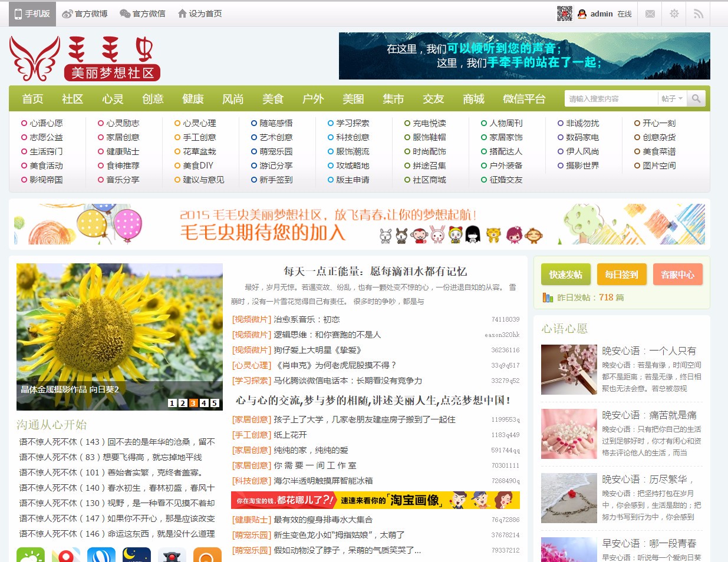Show the QR code icon in the header
The width and height of the screenshot is (728, 562).
click(563, 13)
